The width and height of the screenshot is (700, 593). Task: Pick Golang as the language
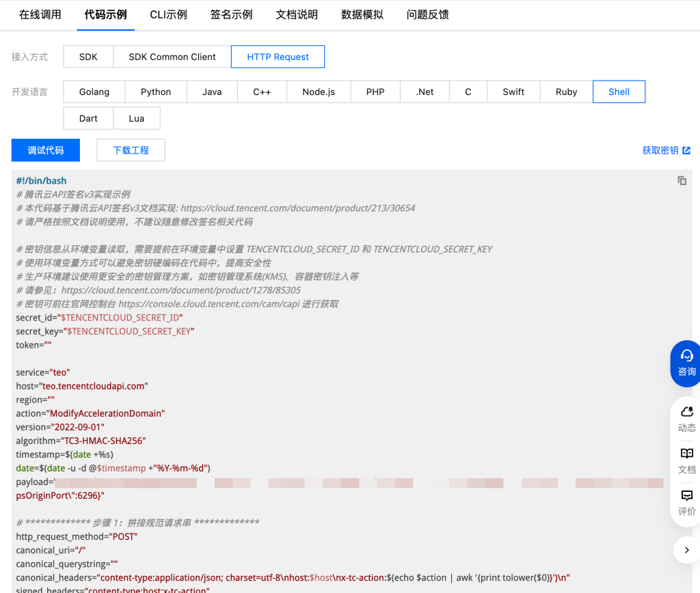pyautogui.click(x=94, y=92)
